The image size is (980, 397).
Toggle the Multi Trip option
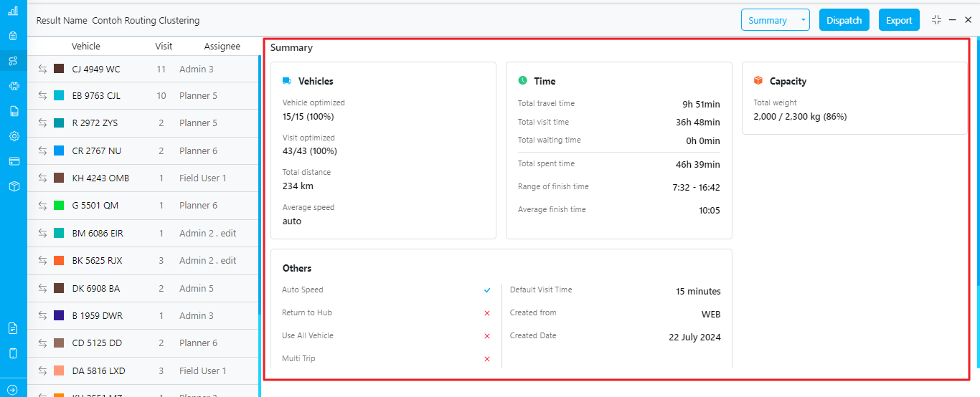click(x=487, y=359)
